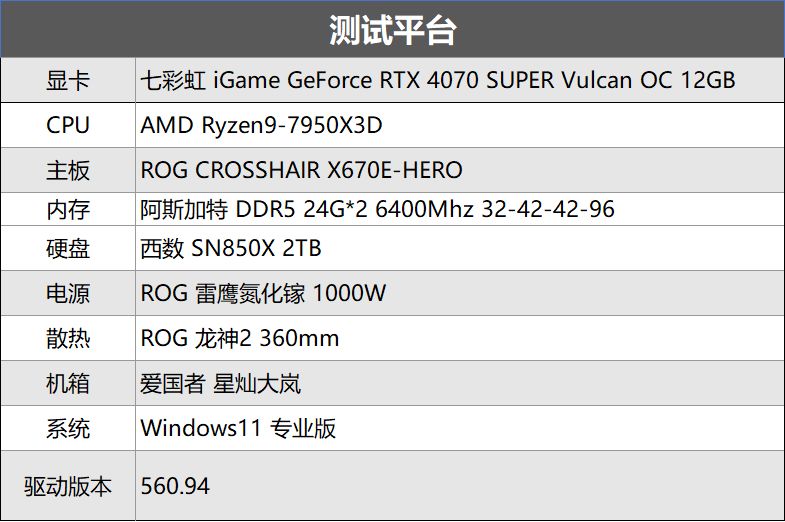The height and width of the screenshot is (522, 785).
Task: Click the 测试平台 table header
Action: click(392, 30)
